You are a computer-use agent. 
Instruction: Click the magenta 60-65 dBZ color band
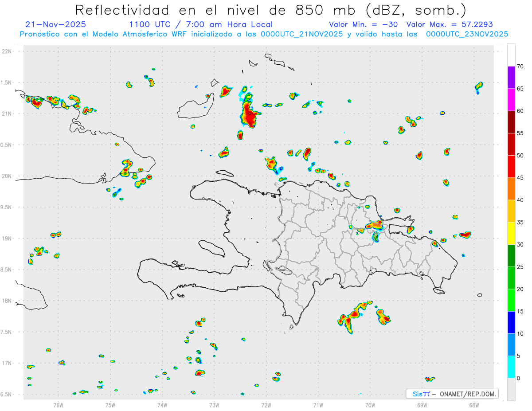(511, 100)
